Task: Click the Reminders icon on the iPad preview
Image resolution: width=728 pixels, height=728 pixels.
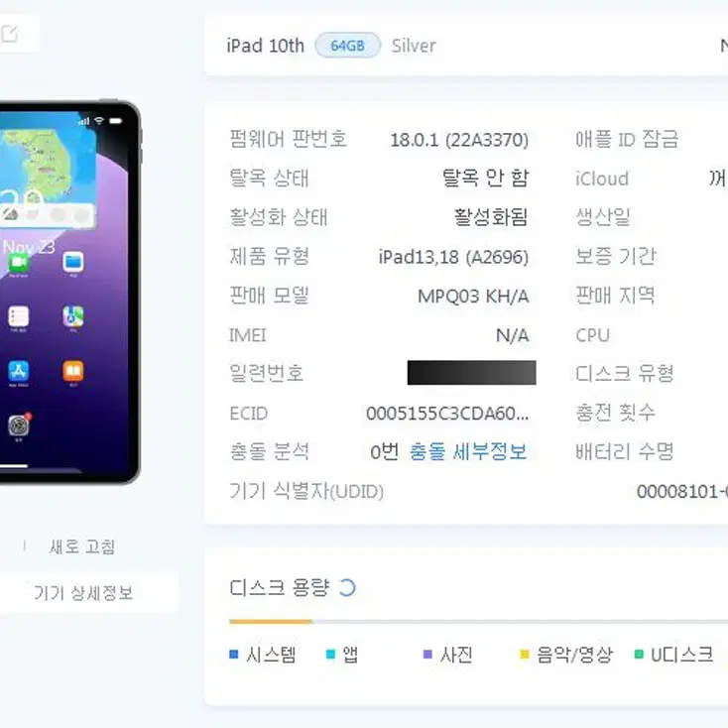Action: point(19,316)
